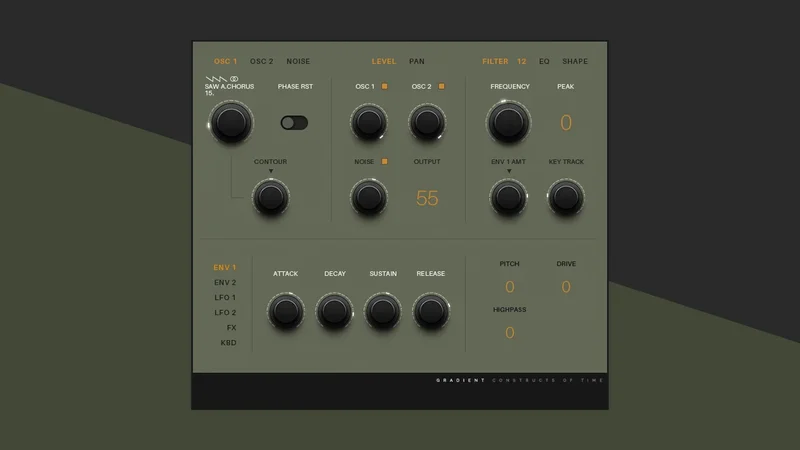Click the OSC 2 level knob
This screenshot has width=800, height=450.
(427, 122)
